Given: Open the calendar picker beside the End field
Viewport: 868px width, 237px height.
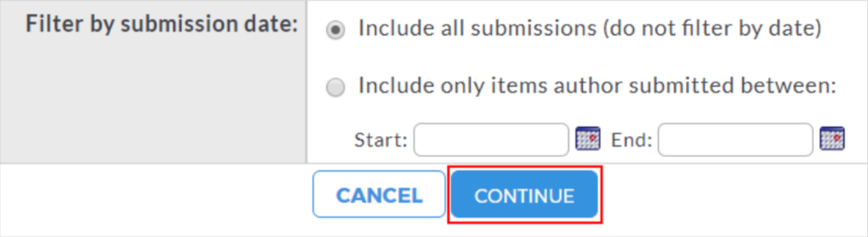Looking at the screenshot, I should pos(832,139).
